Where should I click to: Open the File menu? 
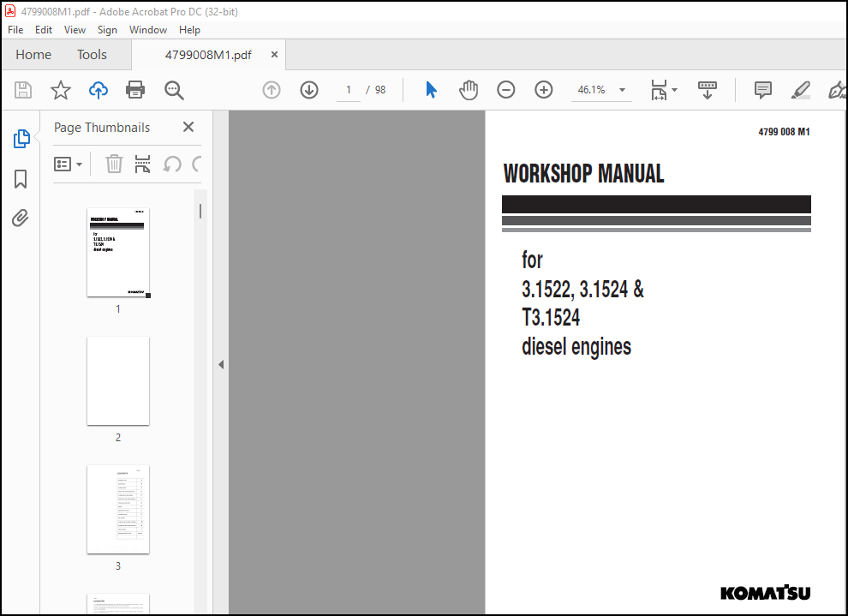coord(15,30)
